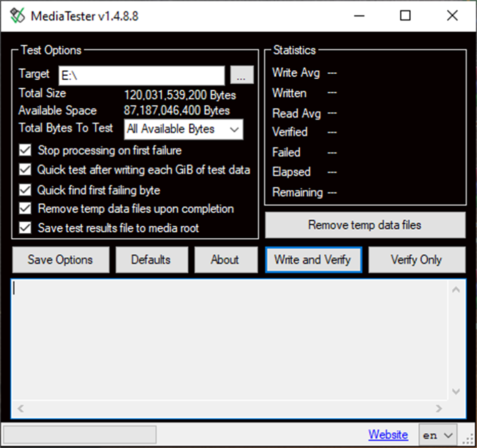477x448 pixels.
Task: Expand the Total Bytes combo box arrow
Action: click(234, 129)
